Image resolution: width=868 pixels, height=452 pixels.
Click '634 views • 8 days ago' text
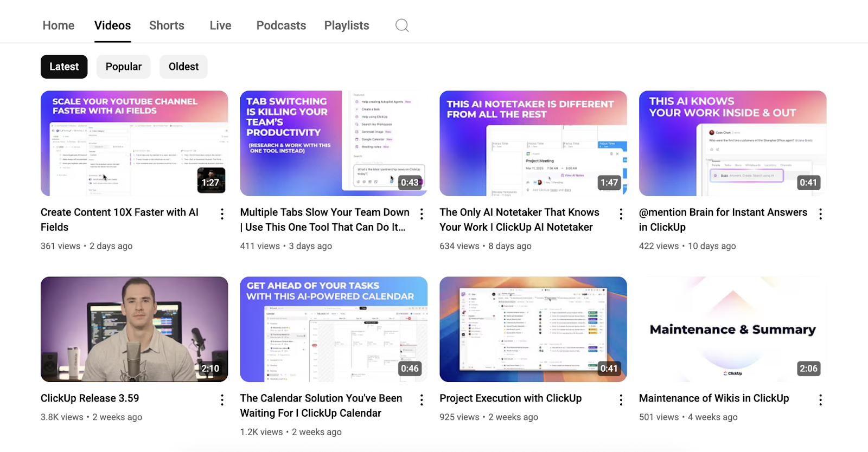point(486,246)
